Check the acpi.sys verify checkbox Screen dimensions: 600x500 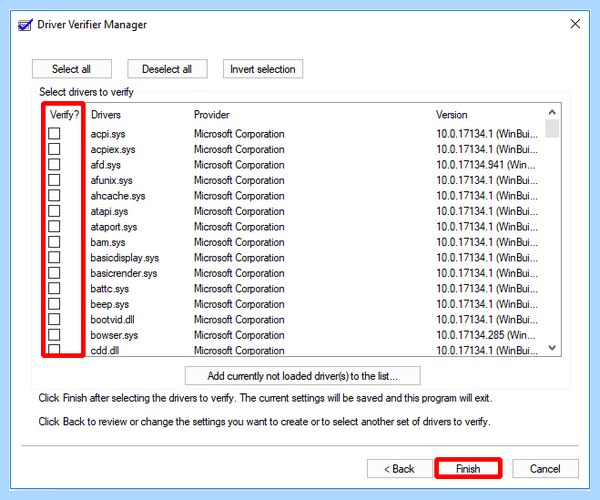[x=54, y=134]
